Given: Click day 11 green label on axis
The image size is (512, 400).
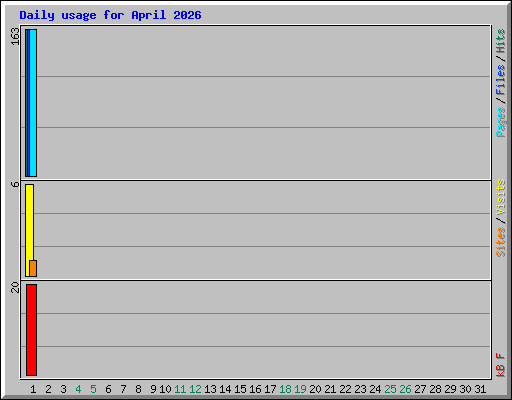Looking at the screenshot, I should 180,389.
